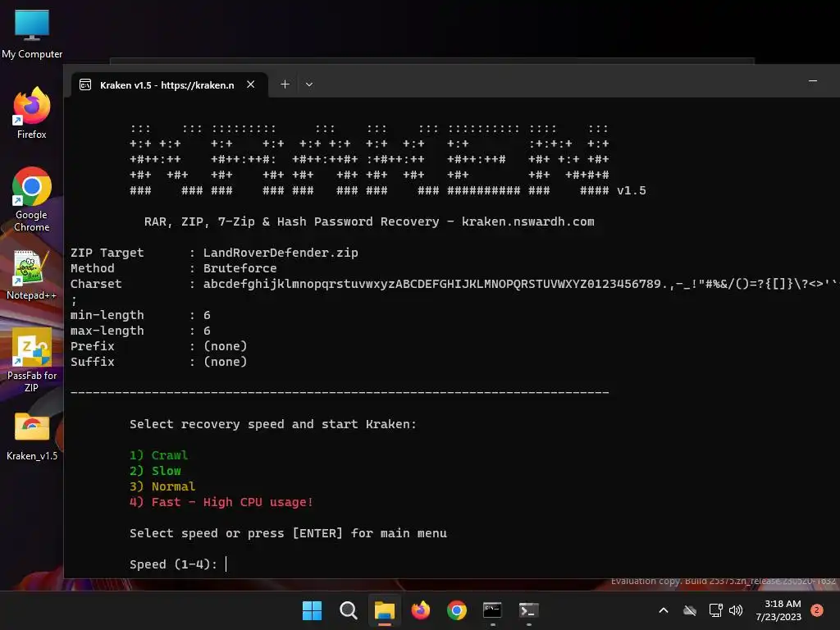Close the Kraken v1.5 terminal tab
Screen dimensions: 840x630
click(x=251, y=84)
